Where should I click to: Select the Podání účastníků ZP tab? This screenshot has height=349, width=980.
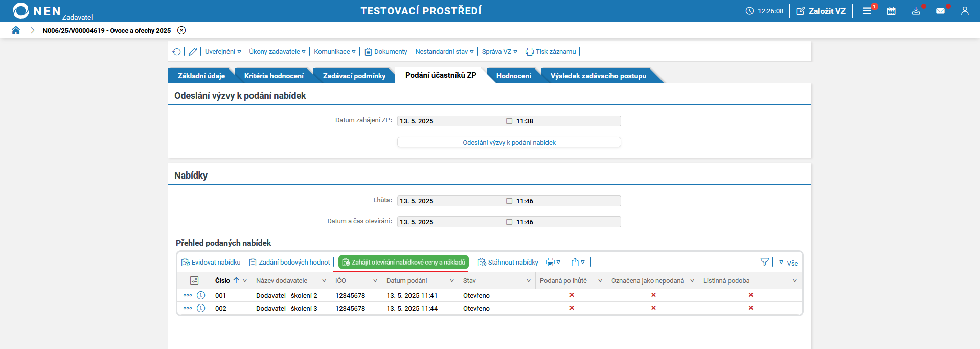pos(441,75)
